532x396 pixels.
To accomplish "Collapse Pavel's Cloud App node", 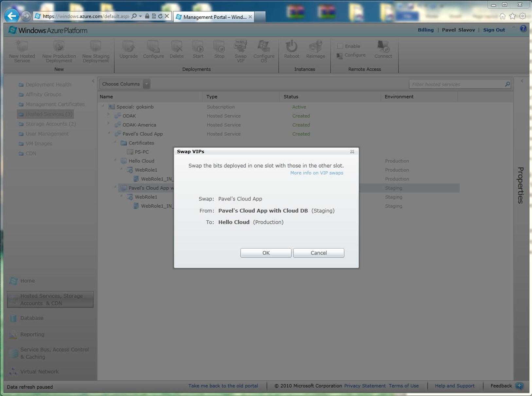I will click(x=109, y=133).
